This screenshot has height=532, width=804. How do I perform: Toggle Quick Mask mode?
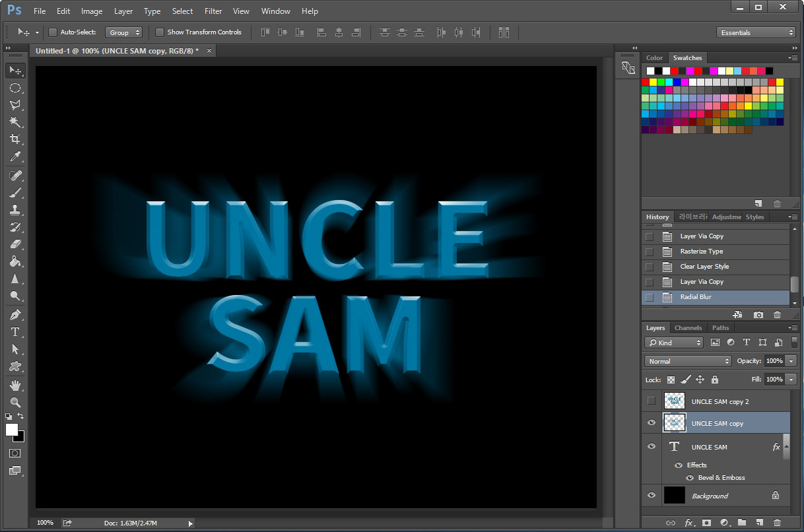[15, 453]
